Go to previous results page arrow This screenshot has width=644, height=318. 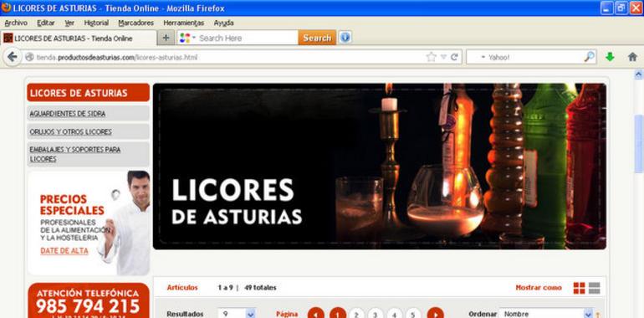coord(316,315)
